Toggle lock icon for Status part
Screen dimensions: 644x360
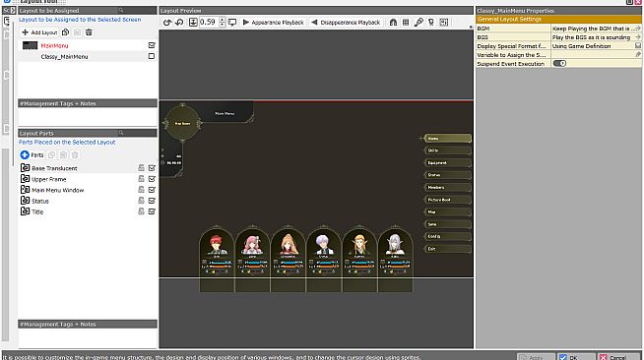(x=141, y=201)
